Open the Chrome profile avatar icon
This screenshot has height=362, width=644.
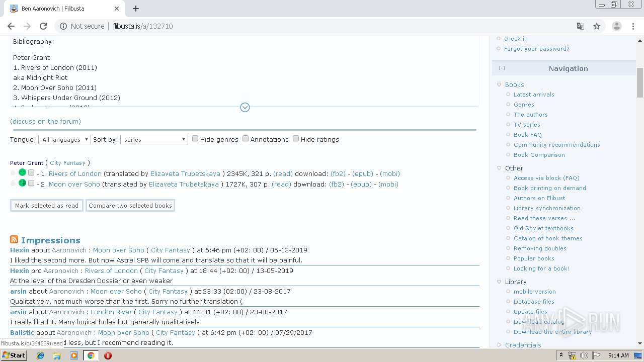click(616, 26)
